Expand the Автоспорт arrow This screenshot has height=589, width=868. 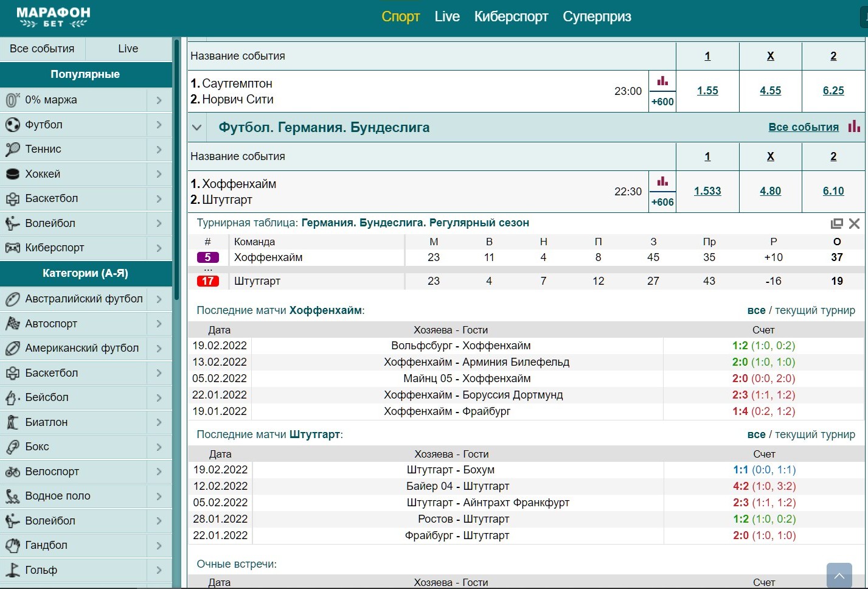pos(159,324)
